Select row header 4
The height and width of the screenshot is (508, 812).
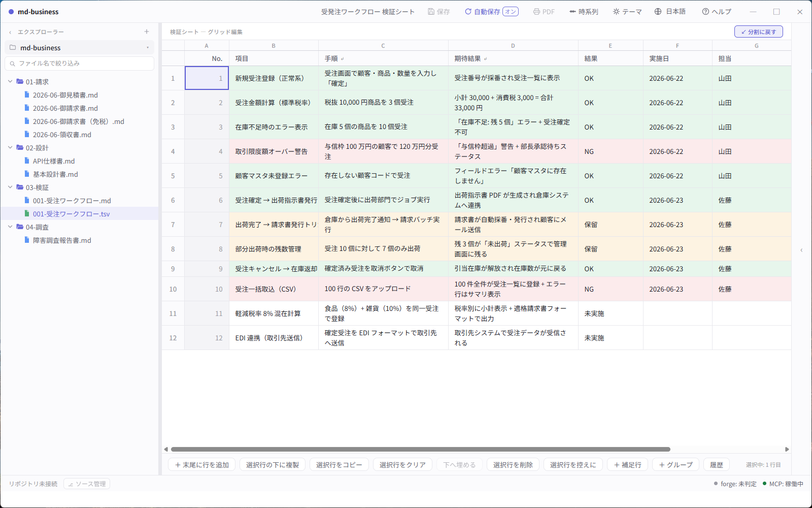[x=173, y=151]
